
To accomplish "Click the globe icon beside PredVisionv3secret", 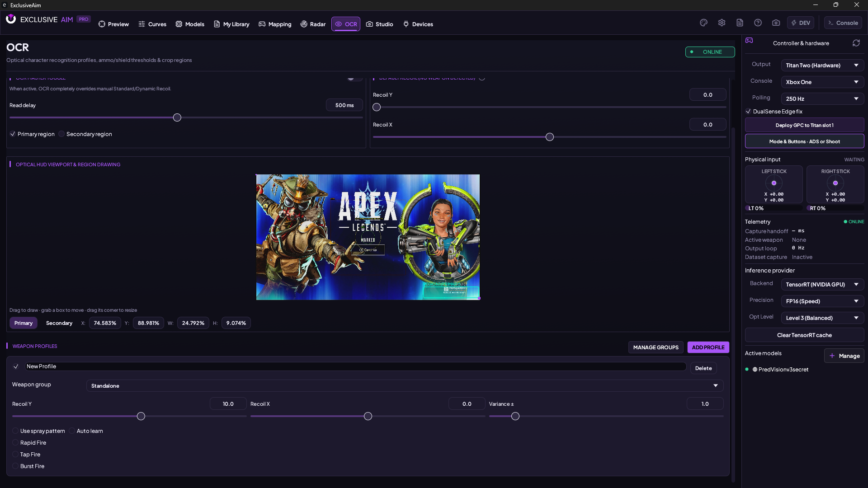I will pyautogui.click(x=755, y=370).
